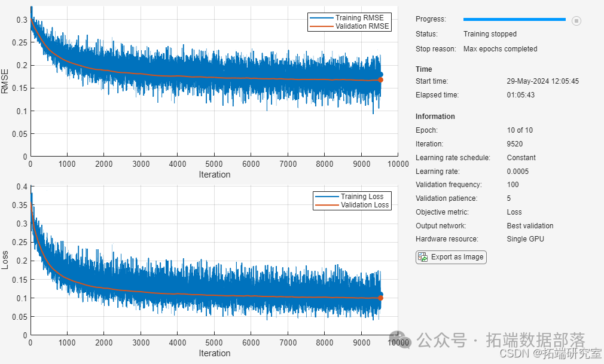This screenshot has width=604, height=364.
Task: Click the WeChat watermark logo icon
Action: pyautogui.click(x=401, y=339)
